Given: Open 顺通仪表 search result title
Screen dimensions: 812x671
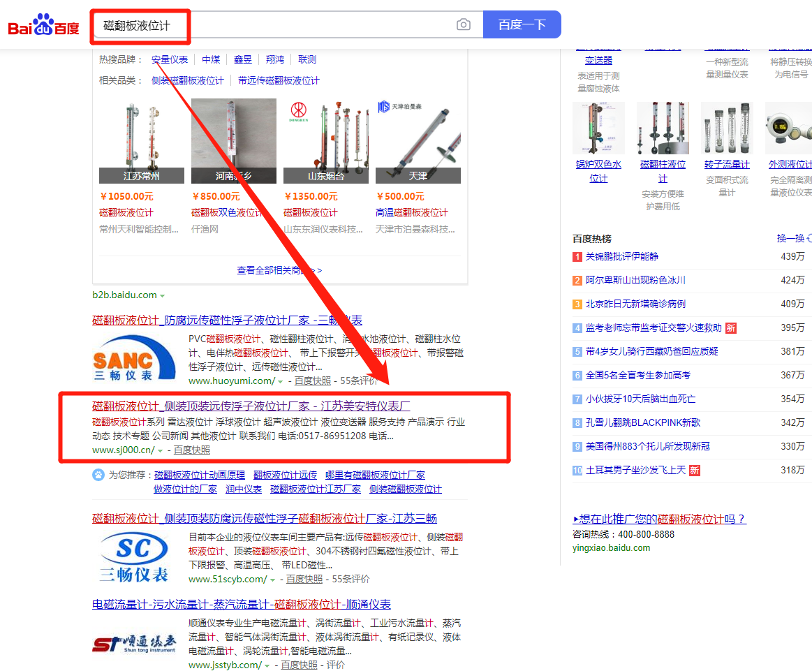Looking at the screenshot, I should pyautogui.click(x=242, y=604).
